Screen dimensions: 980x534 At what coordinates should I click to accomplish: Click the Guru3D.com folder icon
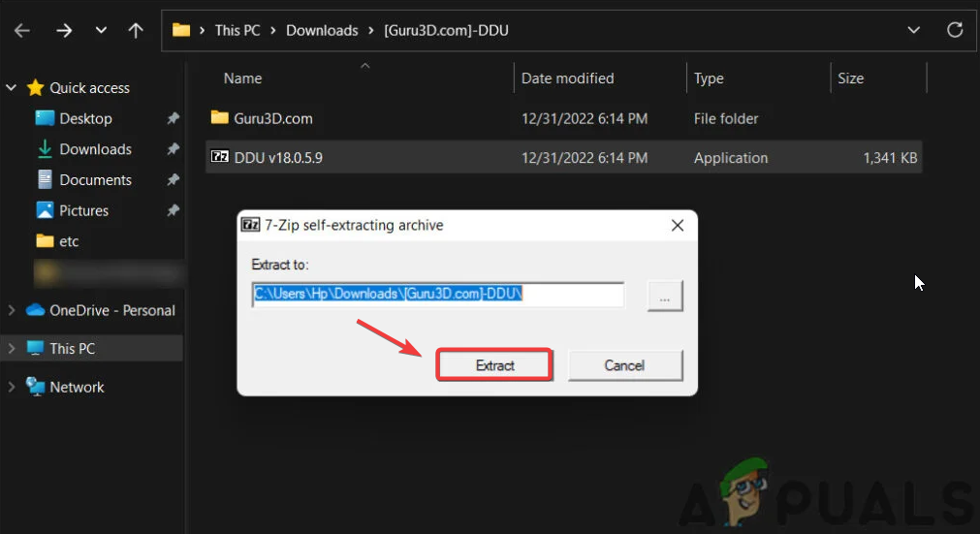(x=219, y=117)
